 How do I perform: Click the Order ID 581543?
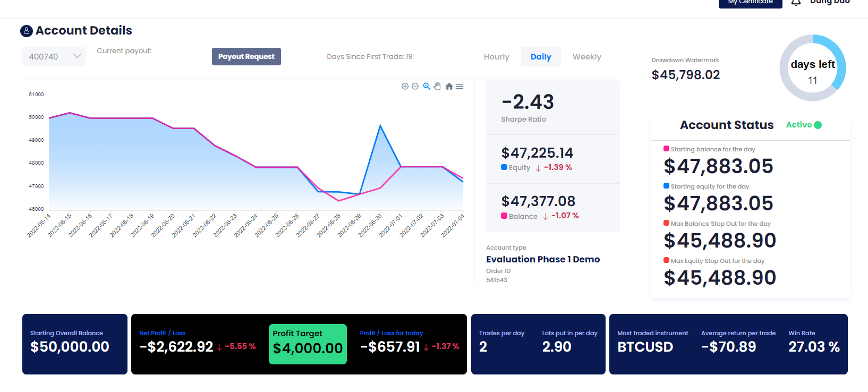coord(497,280)
